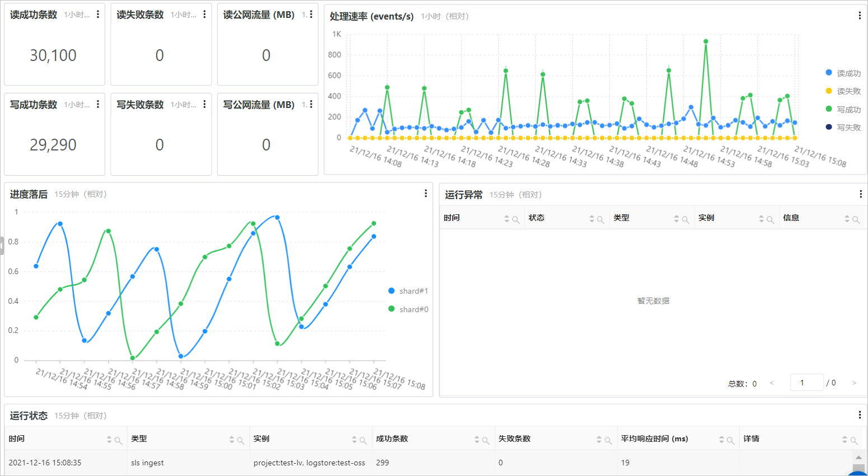Sort 运行异常 table by 类型
Viewport: 868px width, 476px height.
click(x=676, y=219)
